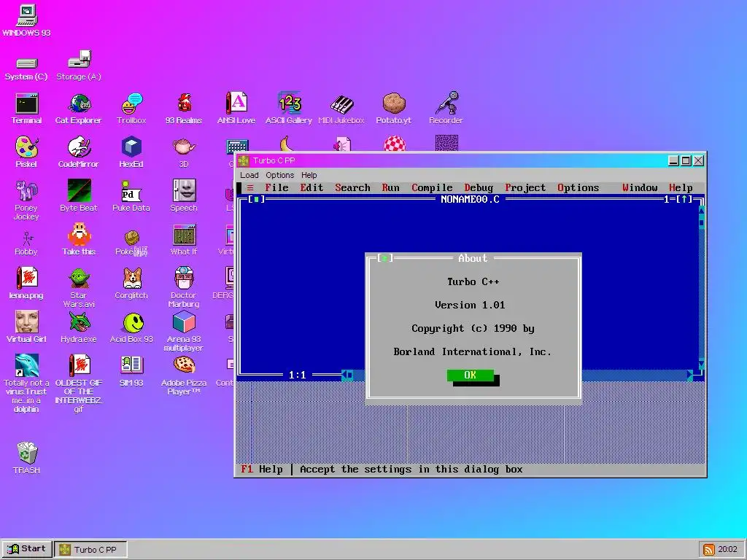Open the Puke Data icon
Image resolution: width=747 pixels, height=560 pixels.
click(131, 195)
